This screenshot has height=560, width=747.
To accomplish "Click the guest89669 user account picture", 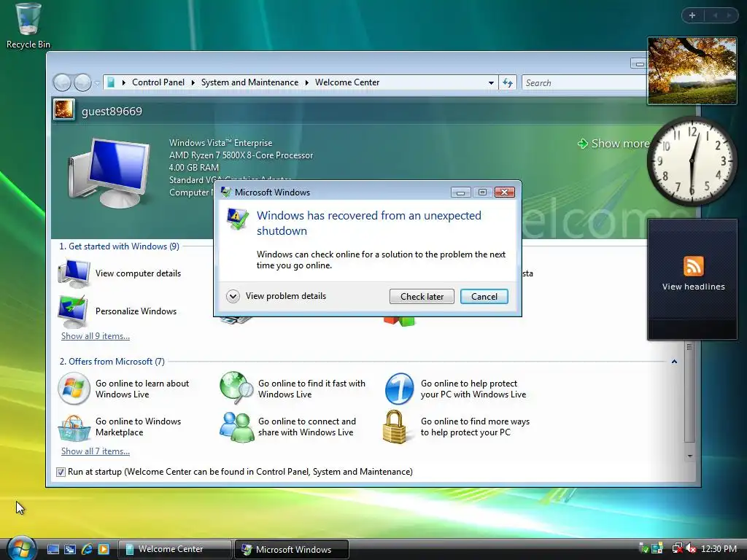I will coord(64,110).
